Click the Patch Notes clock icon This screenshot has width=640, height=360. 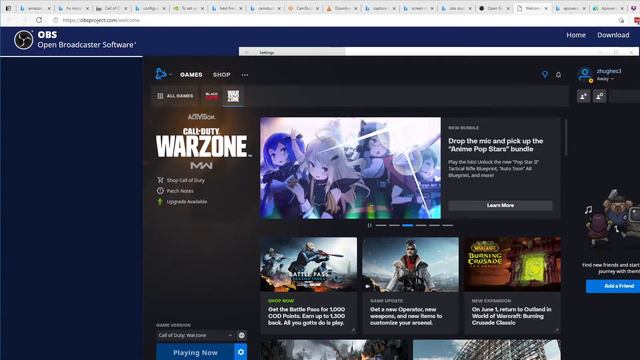pyautogui.click(x=160, y=191)
